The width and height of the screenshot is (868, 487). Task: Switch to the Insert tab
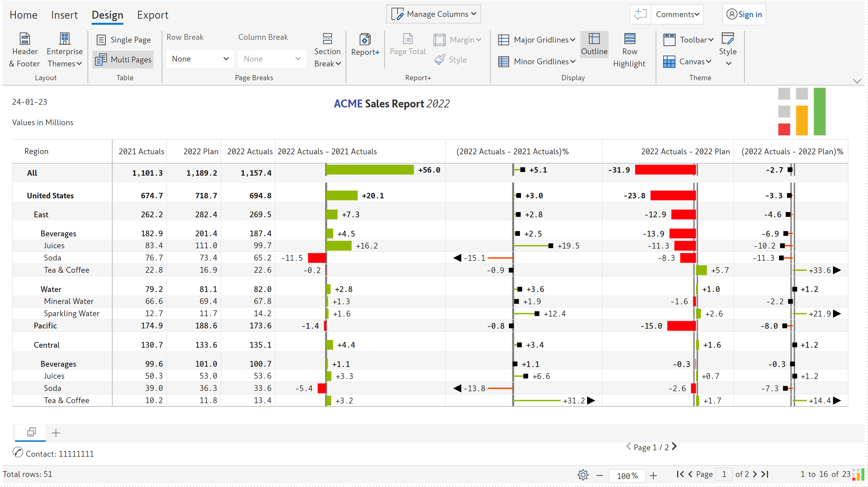coord(64,15)
